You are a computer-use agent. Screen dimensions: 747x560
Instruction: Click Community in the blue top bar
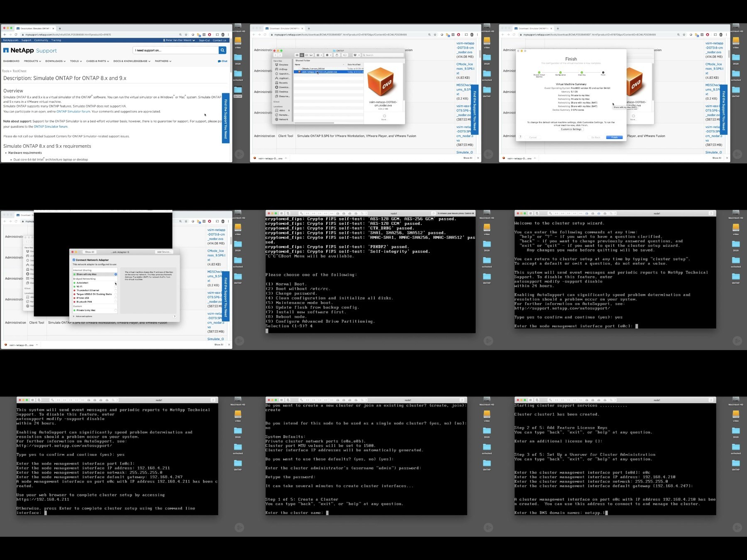[41, 40]
